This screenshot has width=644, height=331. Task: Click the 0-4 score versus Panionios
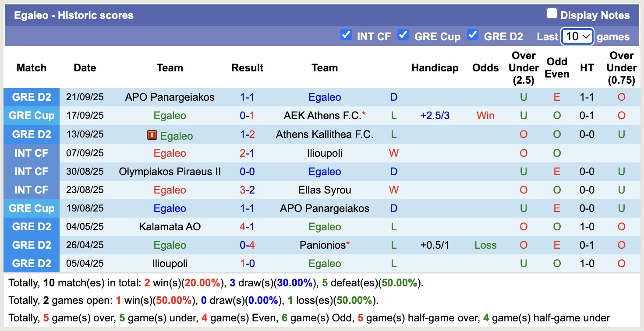tap(247, 245)
